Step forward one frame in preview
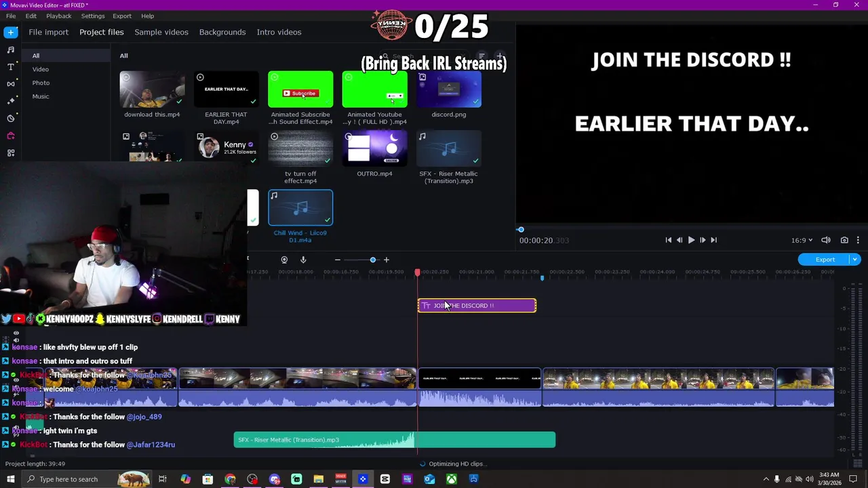Viewport: 868px width, 488px height. point(703,240)
